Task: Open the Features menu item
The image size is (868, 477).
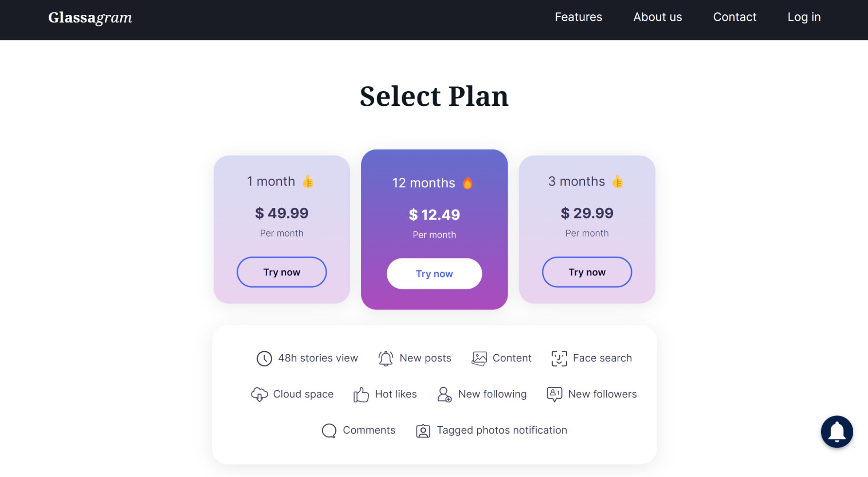Action: pos(578,17)
